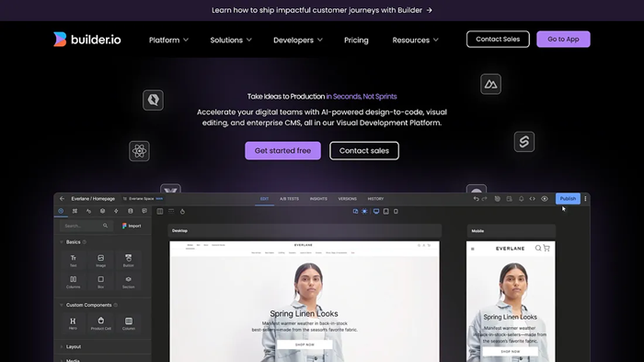644x362 pixels.
Task: Click the Everlane / Homepage title
Action: pyautogui.click(x=93, y=199)
